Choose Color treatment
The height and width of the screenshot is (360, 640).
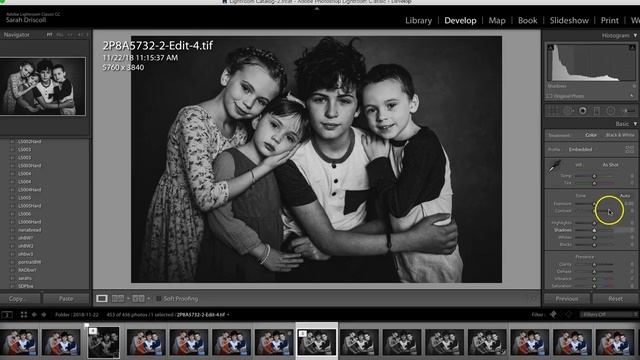coord(591,135)
